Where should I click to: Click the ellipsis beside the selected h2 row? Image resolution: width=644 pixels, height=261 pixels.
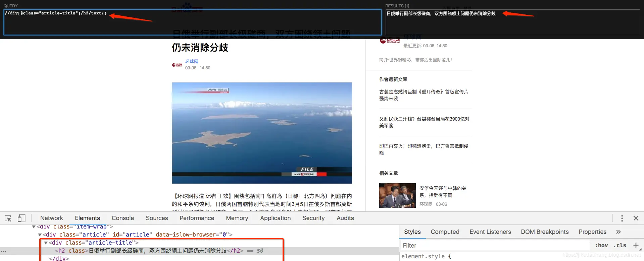3,251
